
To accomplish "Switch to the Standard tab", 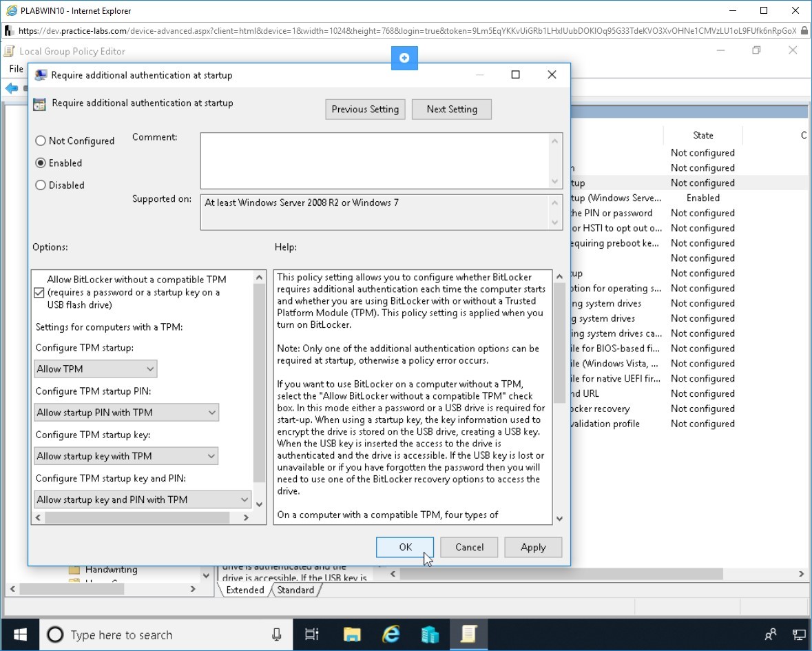I will pyautogui.click(x=295, y=590).
